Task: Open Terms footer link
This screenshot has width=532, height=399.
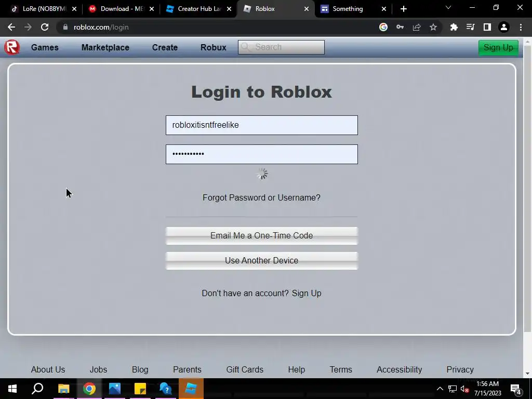Action: click(x=341, y=369)
